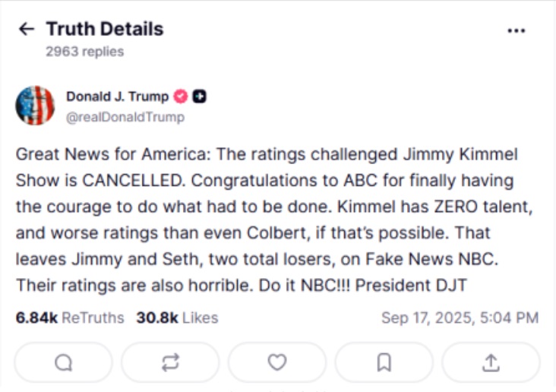The image size is (556, 392).
Task: Open the @realDonaldTrump handle link
Action: (125, 117)
